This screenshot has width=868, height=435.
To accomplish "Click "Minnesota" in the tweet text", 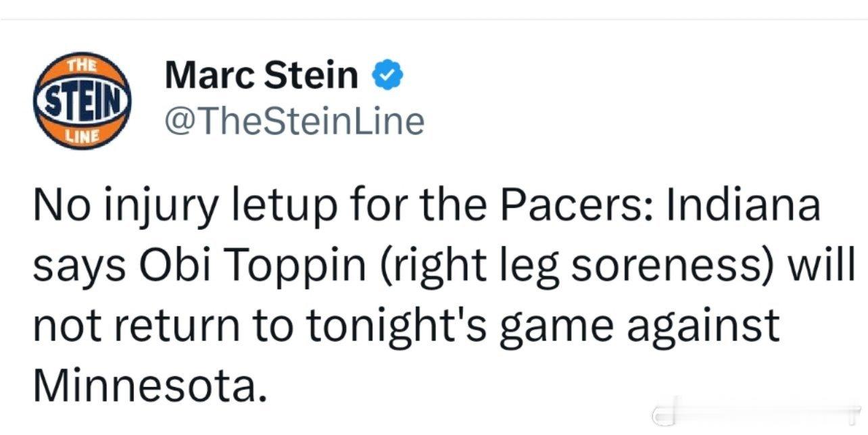I will [x=145, y=386].
